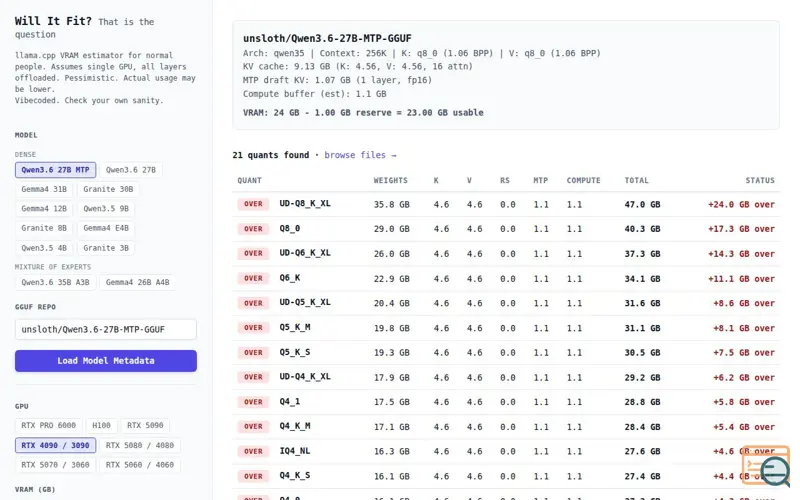Choose the Gemma4 31B model

tap(44, 189)
